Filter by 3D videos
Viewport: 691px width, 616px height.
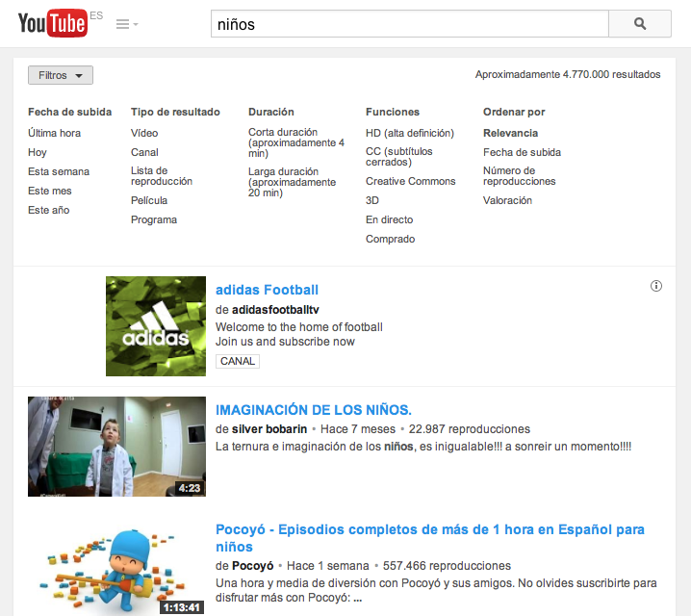tap(371, 200)
